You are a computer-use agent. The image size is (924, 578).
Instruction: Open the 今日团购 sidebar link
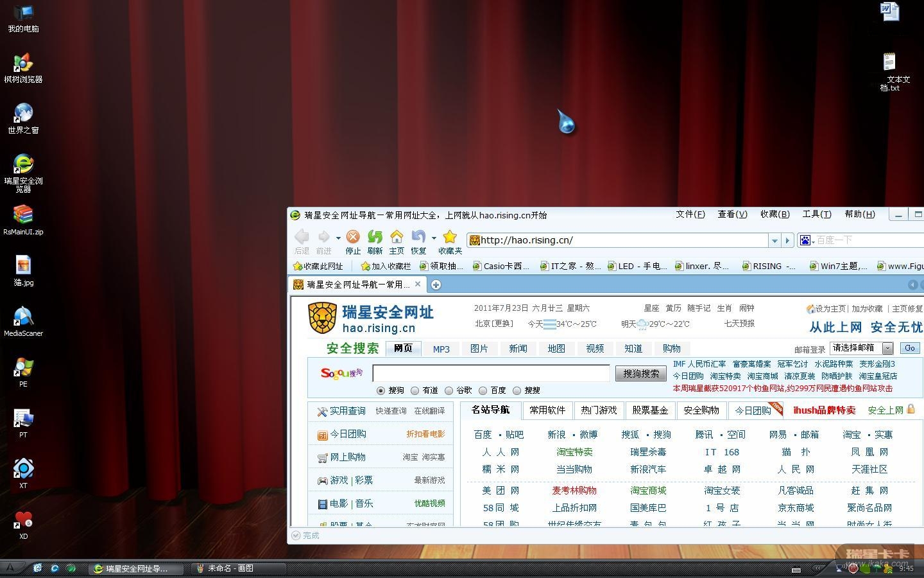click(x=348, y=434)
